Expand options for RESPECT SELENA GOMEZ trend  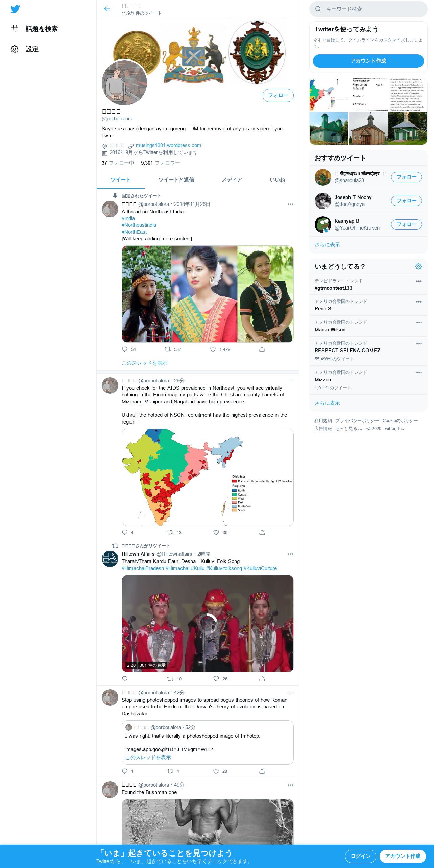point(419,343)
